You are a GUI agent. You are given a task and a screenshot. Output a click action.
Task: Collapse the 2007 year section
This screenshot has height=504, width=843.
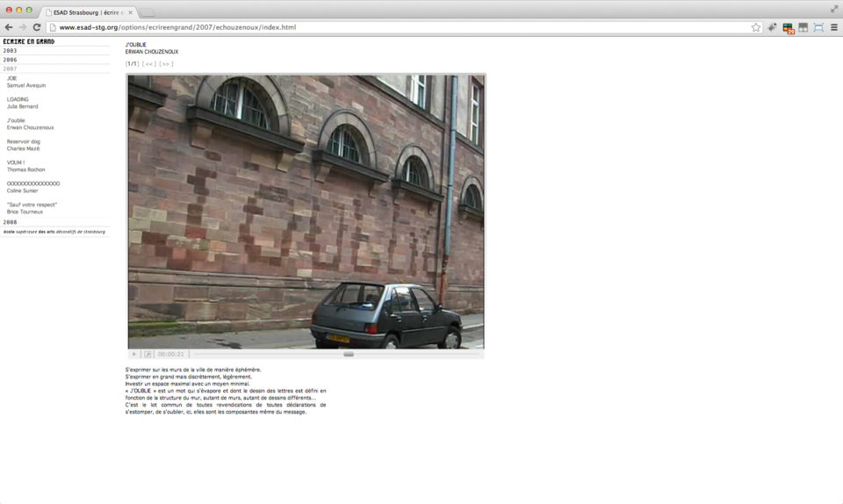pyautogui.click(x=10, y=68)
